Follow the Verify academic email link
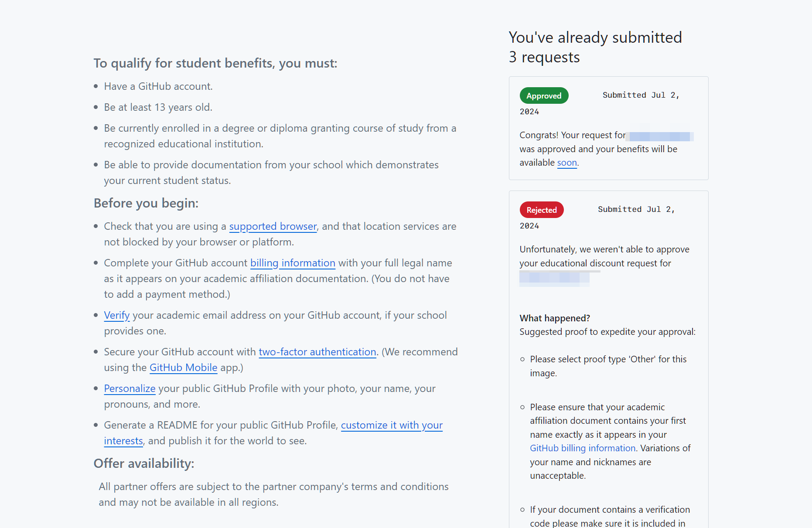This screenshot has width=812, height=528. point(117,315)
